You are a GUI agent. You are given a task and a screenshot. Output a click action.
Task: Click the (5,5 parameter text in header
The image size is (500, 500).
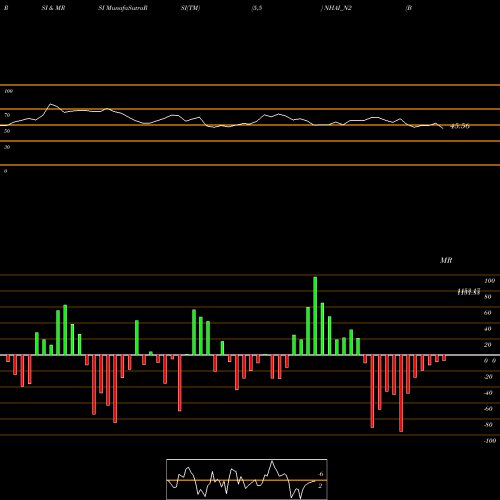(x=257, y=8)
